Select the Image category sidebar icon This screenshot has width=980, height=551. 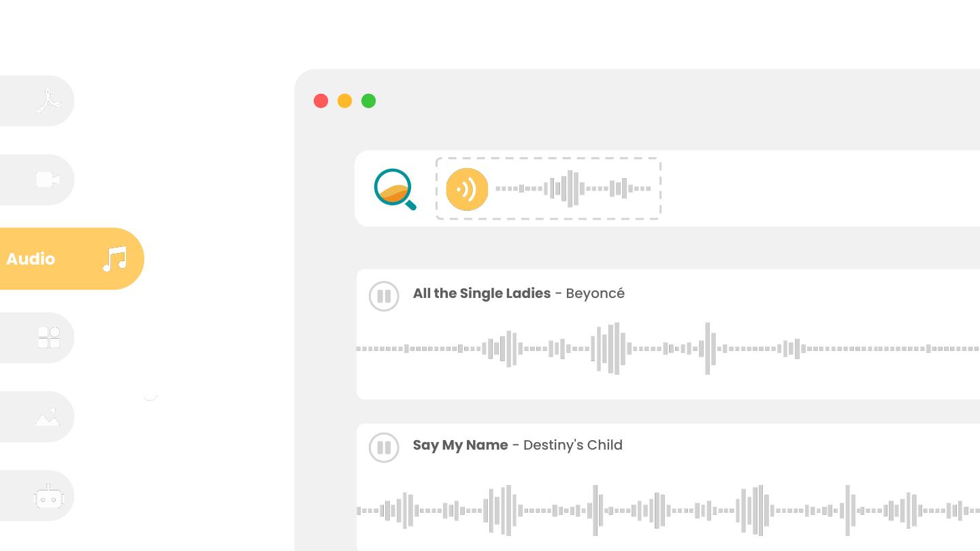(48, 416)
